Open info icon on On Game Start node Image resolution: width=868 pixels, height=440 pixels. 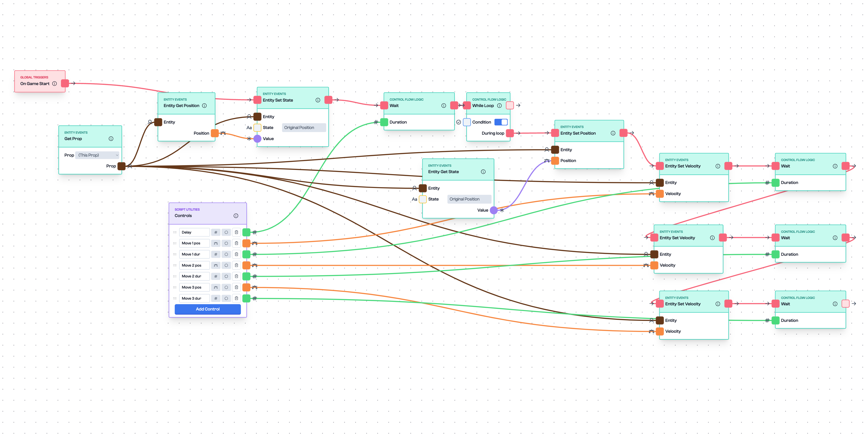pyautogui.click(x=55, y=84)
